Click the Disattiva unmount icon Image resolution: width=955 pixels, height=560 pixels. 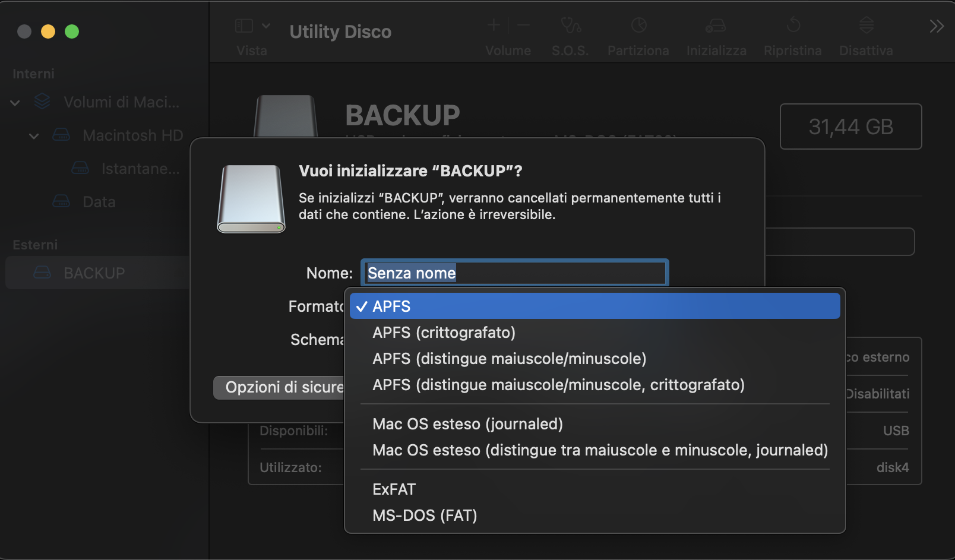coord(865,33)
